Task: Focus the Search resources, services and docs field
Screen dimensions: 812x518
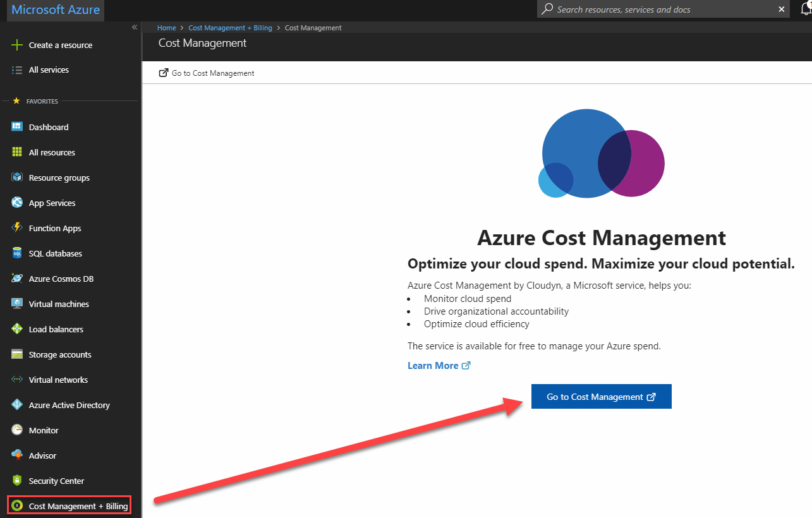Action: (x=664, y=9)
